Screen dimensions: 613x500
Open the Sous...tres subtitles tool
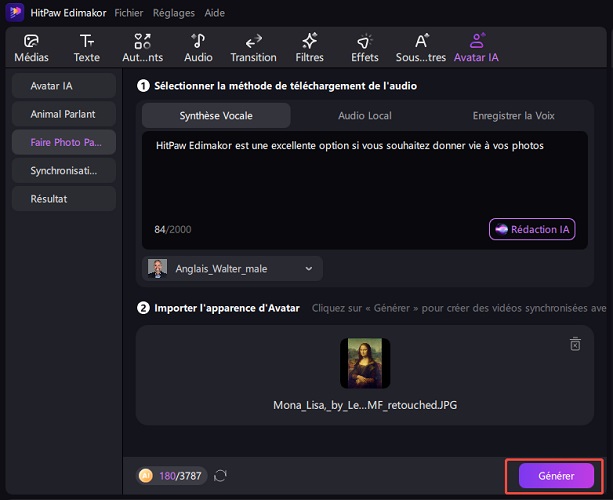[x=421, y=48]
